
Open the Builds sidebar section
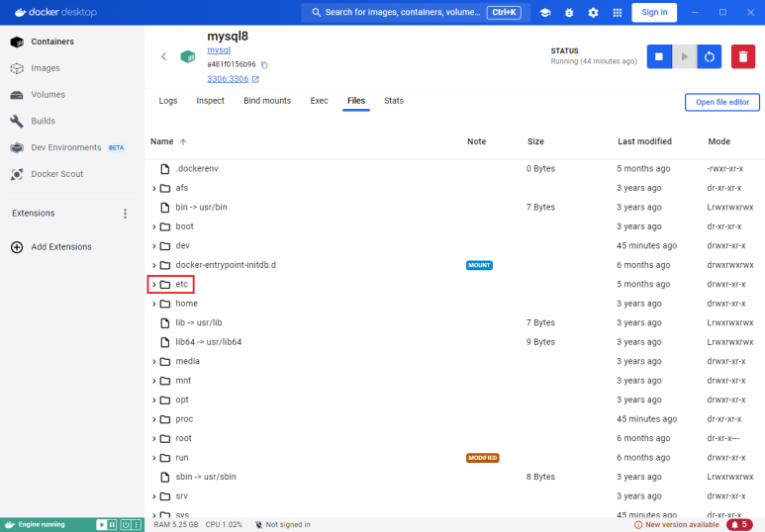[43, 121]
